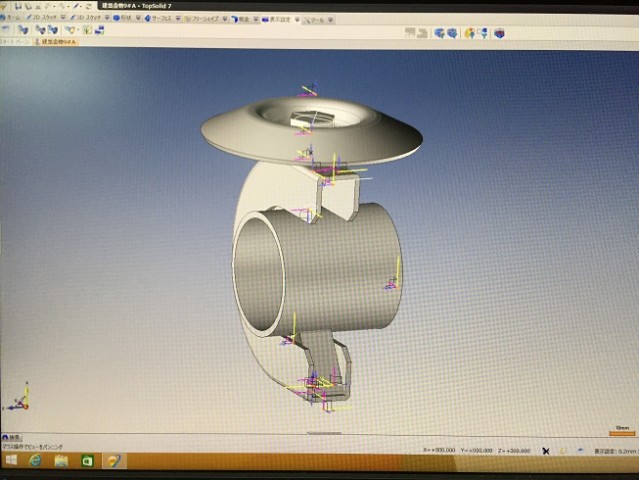This screenshot has height=480, width=639.
Task: Expand the dropdown arrow after 表示設定
Action: [297, 20]
